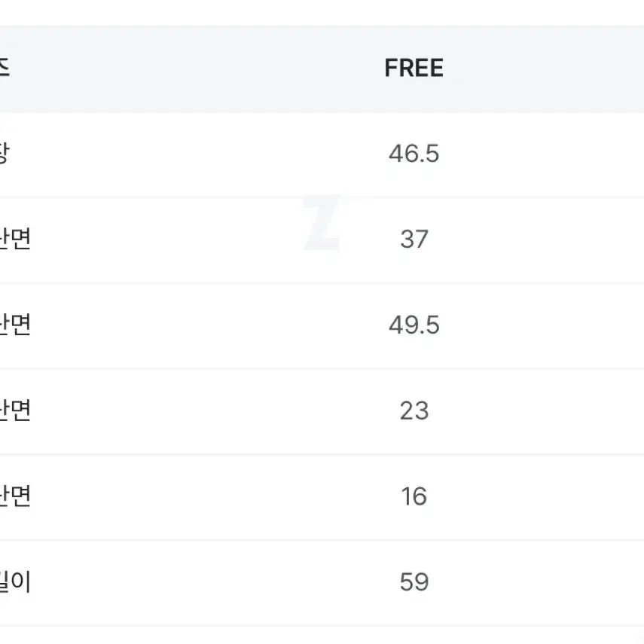Click the FREE size column header

414,68
